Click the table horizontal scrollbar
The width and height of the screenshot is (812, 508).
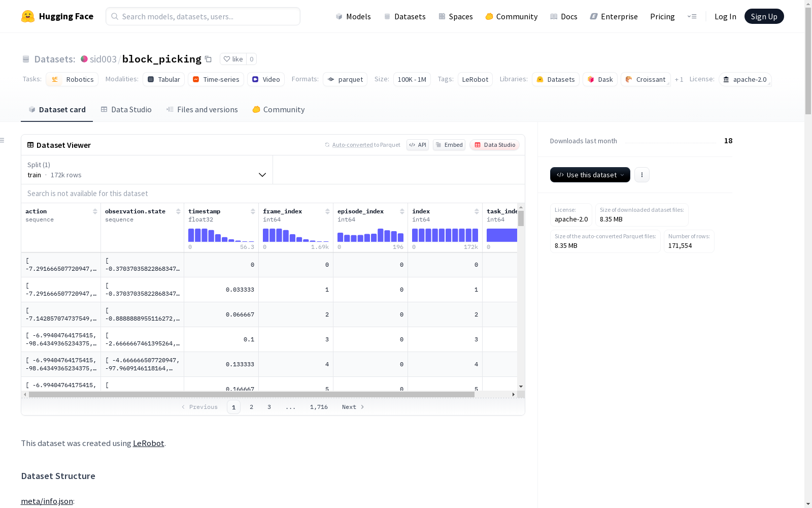point(252,394)
